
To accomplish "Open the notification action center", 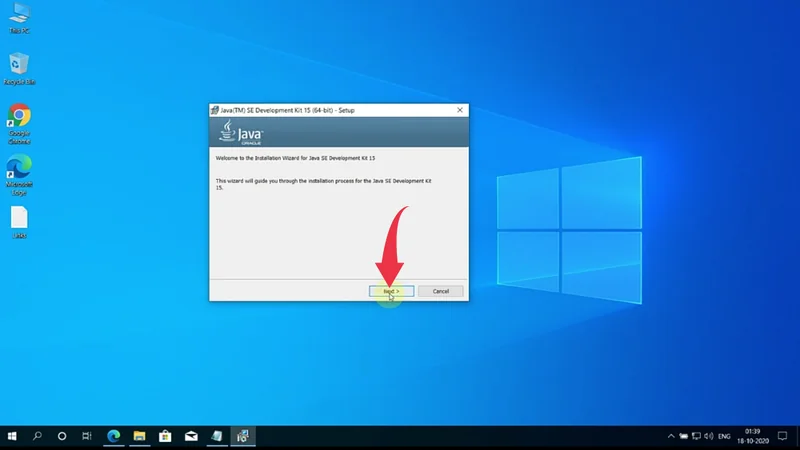I will [x=781, y=437].
